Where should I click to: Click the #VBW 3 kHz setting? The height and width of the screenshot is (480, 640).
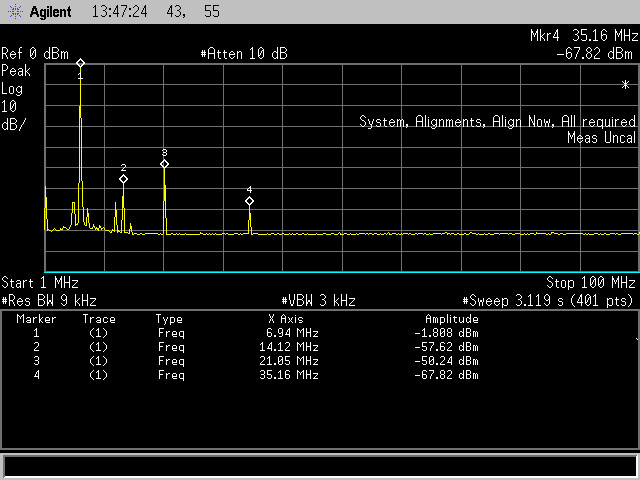[x=318, y=301]
